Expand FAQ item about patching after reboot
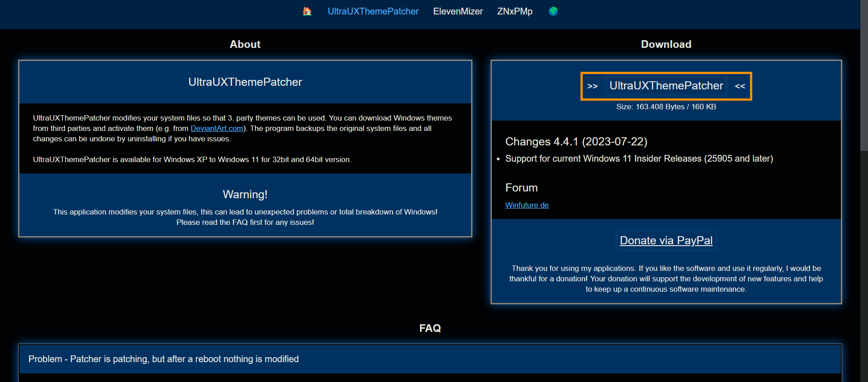This screenshot has width=868, height=382. point(429,359)
